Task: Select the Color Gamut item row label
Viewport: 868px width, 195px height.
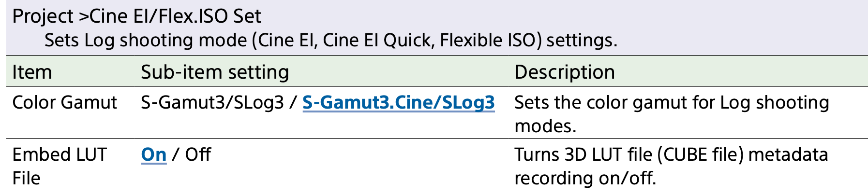Action: [64, 103]
